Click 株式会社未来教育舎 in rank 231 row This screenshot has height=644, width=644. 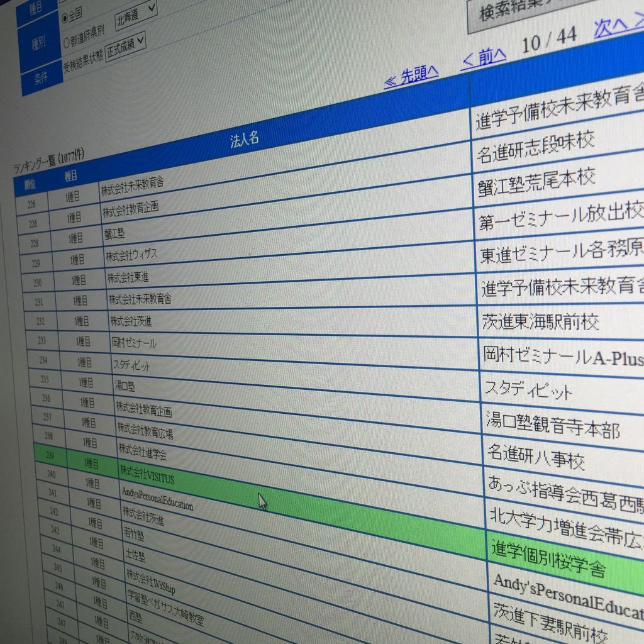(x=140, y=299)
